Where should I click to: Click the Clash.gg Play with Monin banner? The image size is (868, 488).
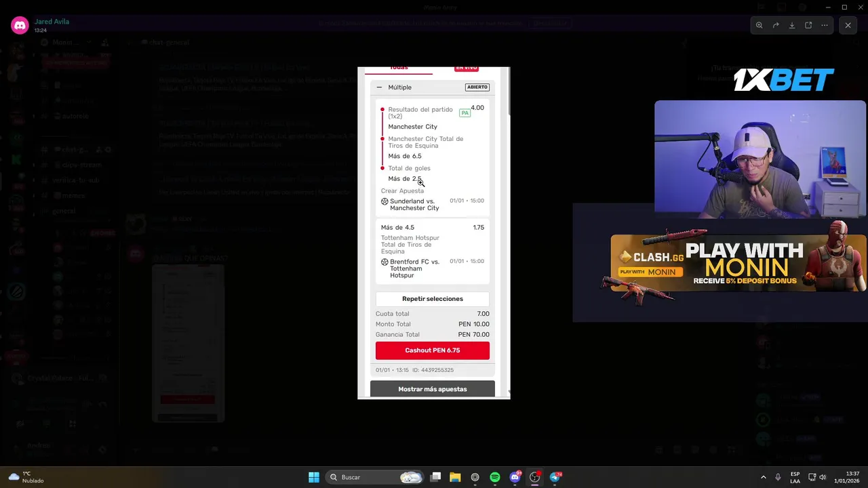pos(738,263)
